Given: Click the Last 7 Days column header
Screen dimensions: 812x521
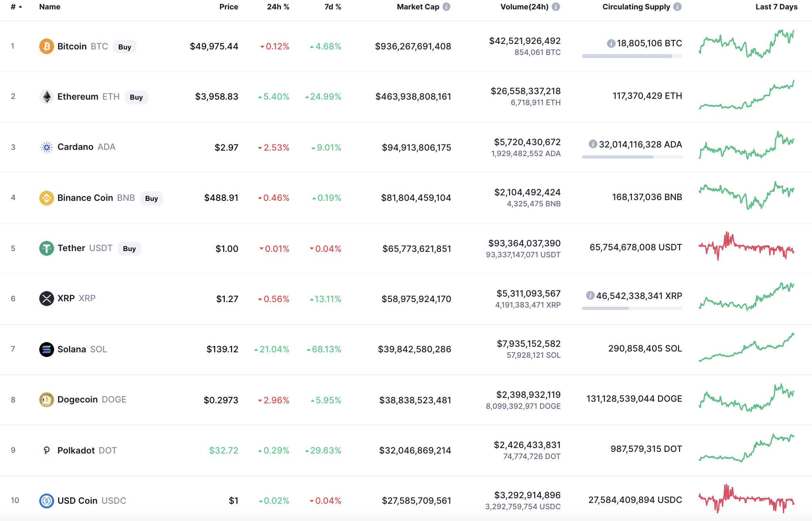Looking at the screenshot, I should point(776,7).
